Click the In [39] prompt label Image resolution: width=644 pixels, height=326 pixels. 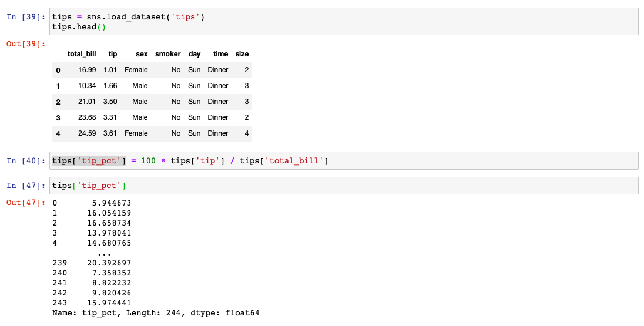point(26,17)
